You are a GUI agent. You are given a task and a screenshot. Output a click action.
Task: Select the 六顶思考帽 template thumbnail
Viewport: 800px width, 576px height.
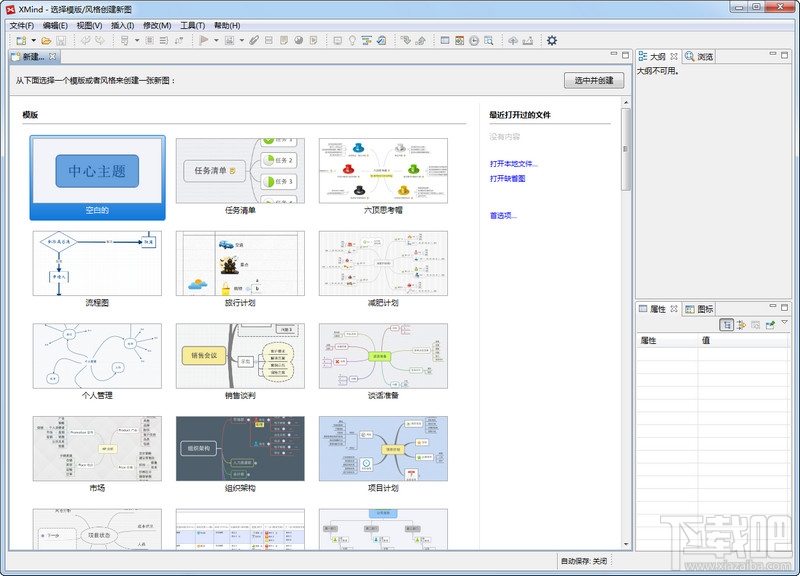pos(383,171)
